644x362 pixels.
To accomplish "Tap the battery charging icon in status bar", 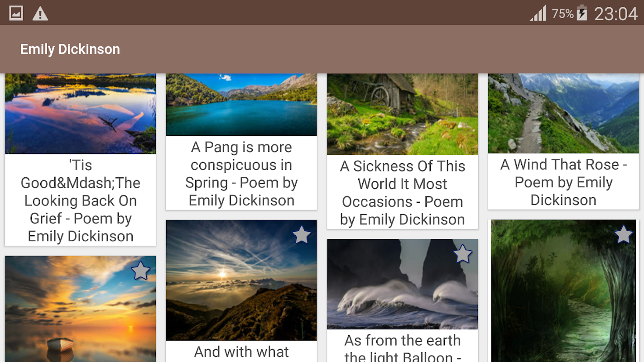I will pyautogui.click(x=582, y=13).
